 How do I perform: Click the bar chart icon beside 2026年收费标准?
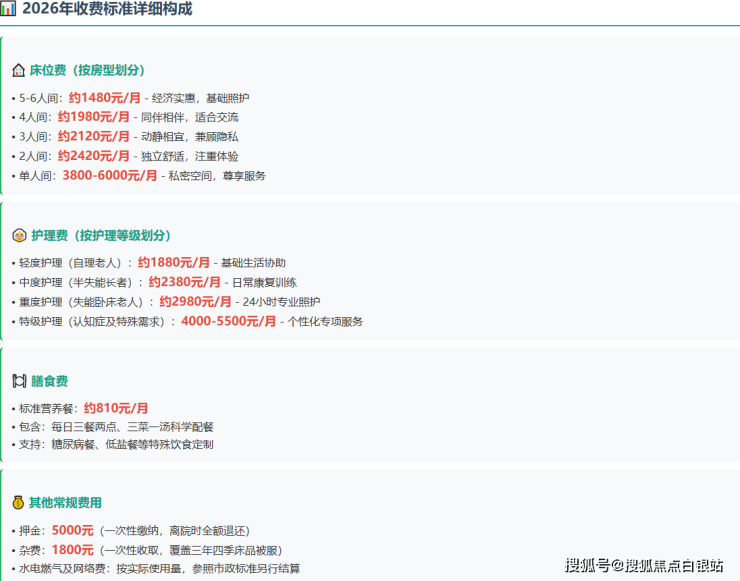click(8, 8)
